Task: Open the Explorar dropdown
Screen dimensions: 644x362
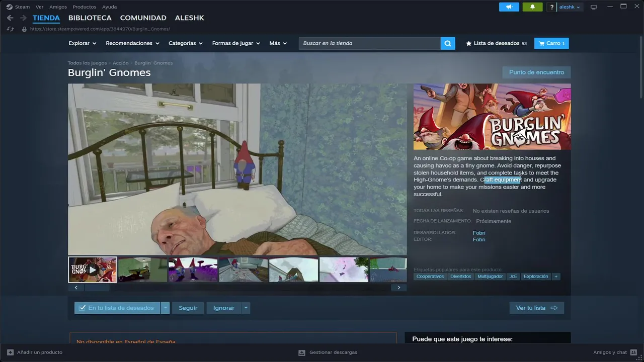Action: click(83, 43)
